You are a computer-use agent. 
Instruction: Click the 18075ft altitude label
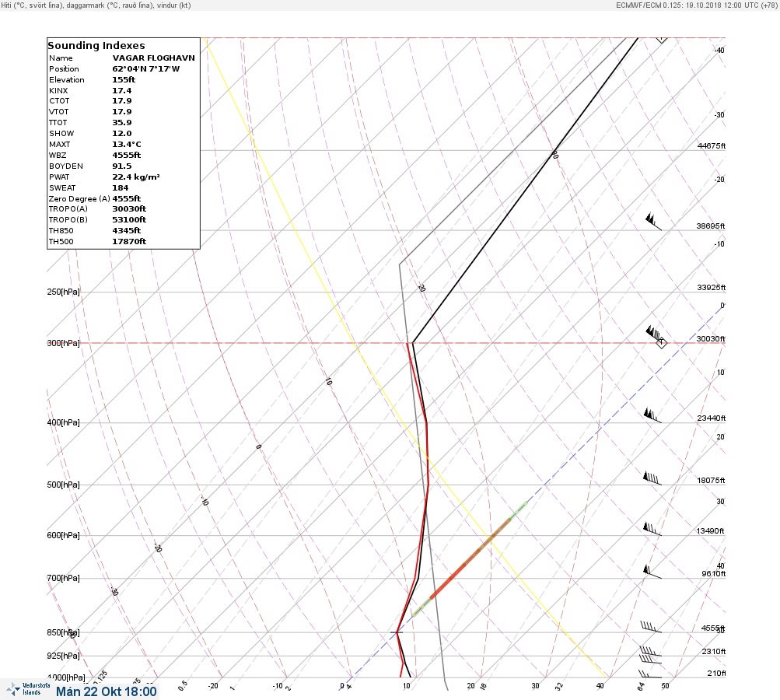coord(711,480)
